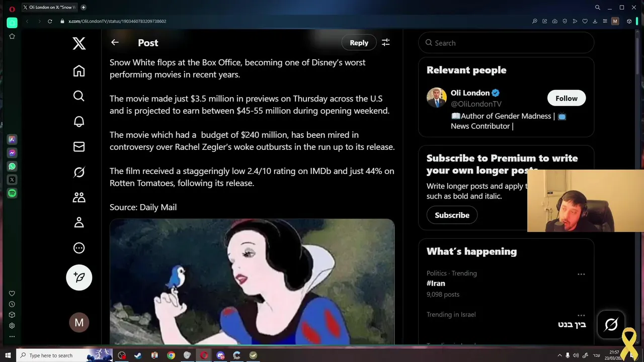
Task: Open floating Grok button at bottom right
Action: 611,325
